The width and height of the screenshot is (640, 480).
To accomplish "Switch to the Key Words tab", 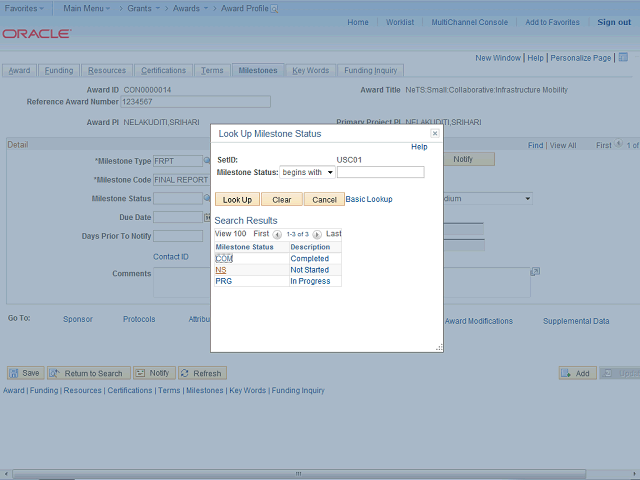I will 310,70.
